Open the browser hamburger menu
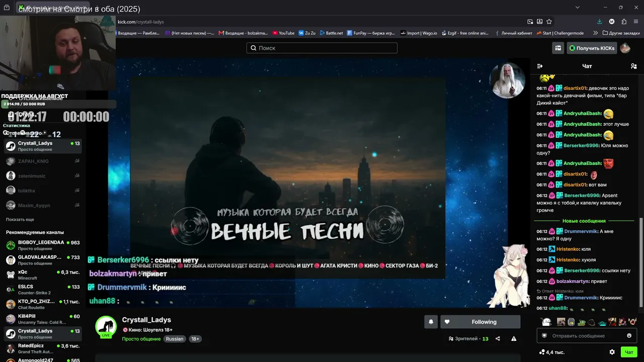 (636, 22)
